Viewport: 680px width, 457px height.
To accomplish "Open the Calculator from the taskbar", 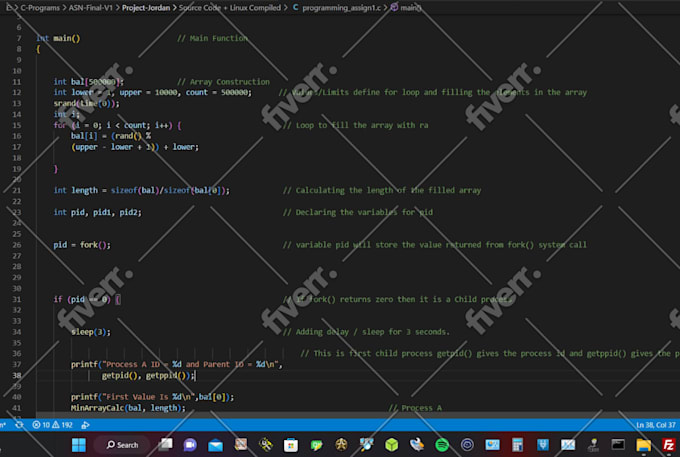I will [517, 445].
